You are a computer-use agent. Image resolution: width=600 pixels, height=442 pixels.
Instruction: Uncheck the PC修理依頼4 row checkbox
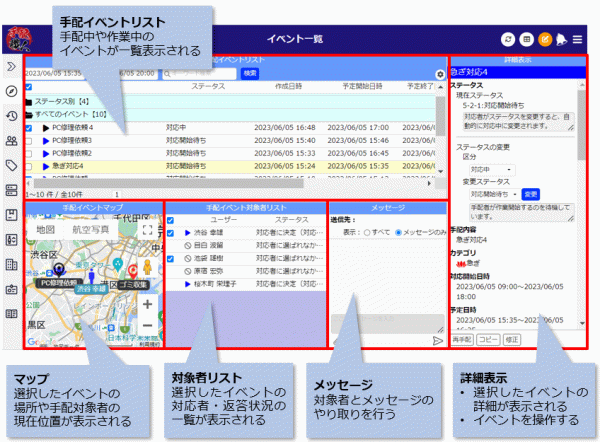(29, 128)
